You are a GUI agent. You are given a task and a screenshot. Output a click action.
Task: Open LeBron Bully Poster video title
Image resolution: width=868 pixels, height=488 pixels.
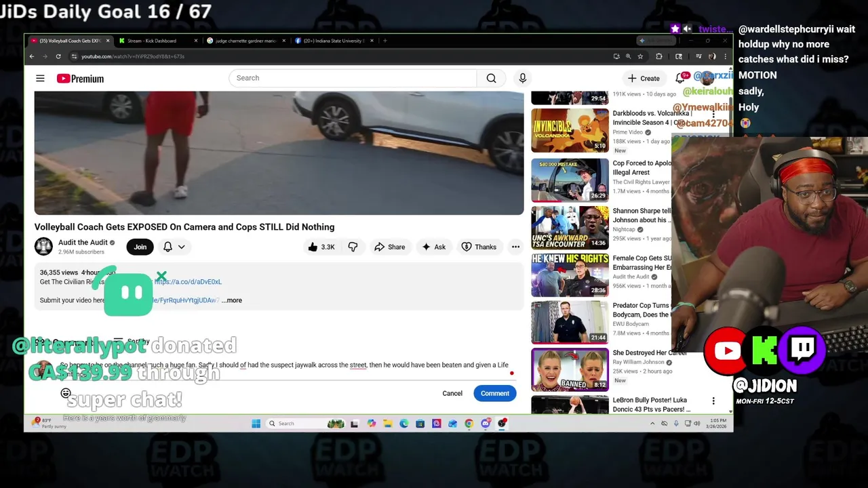651,405
